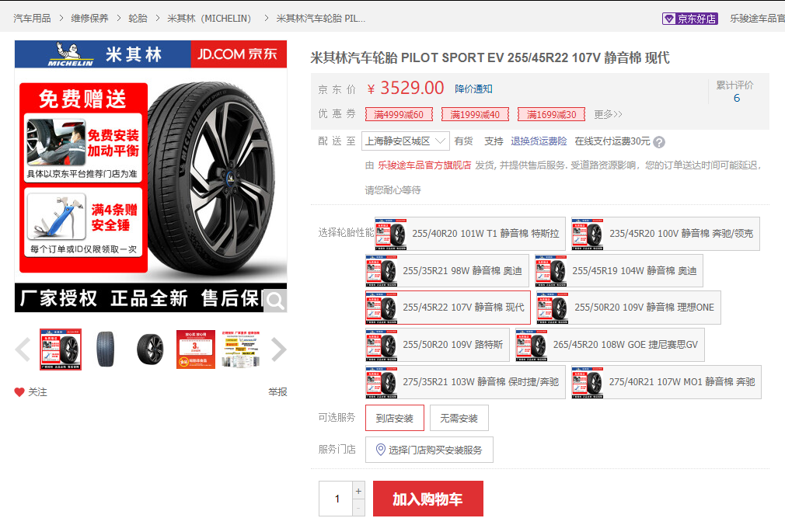This screenshot has width=785, height=532.
Task: Click 降价通知 link
Action: pyautogui.click(x=473, y=89)
